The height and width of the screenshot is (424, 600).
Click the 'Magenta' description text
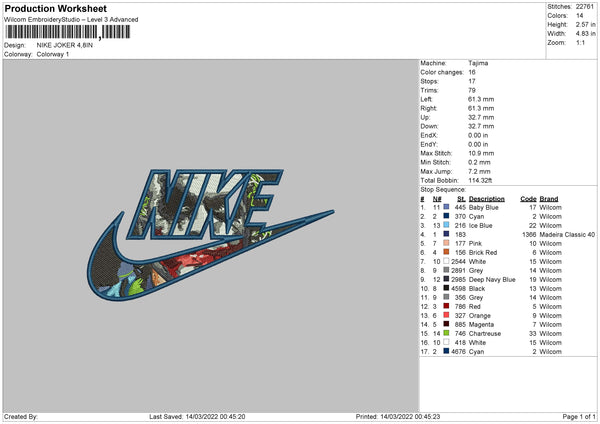pos(481,324)
